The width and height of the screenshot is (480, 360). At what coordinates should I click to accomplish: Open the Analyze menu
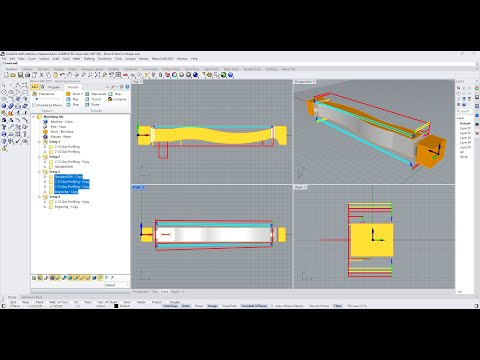(x=130, y=59)
